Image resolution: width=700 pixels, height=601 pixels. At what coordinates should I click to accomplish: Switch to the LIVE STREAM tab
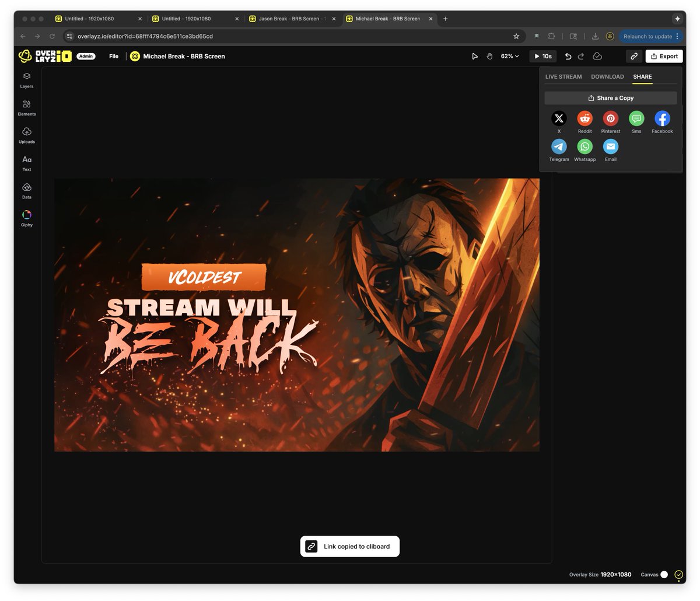coord(563,76)
